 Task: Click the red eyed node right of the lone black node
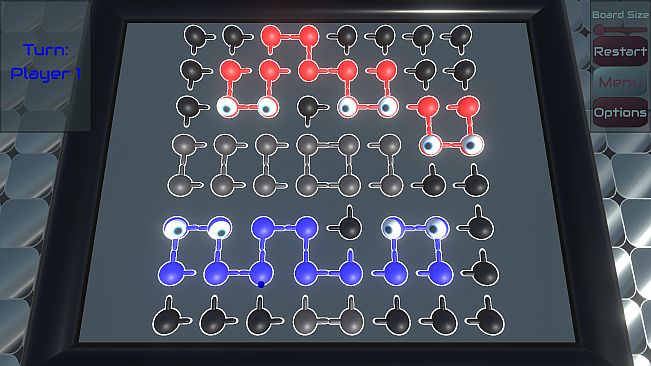click(348, 107)
